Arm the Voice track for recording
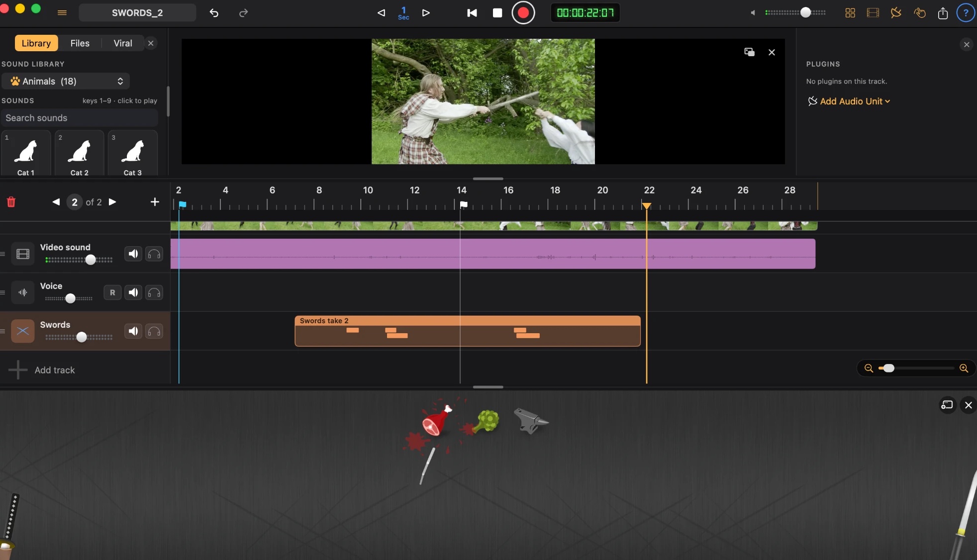977x560 pixels. tap(112, 293)
